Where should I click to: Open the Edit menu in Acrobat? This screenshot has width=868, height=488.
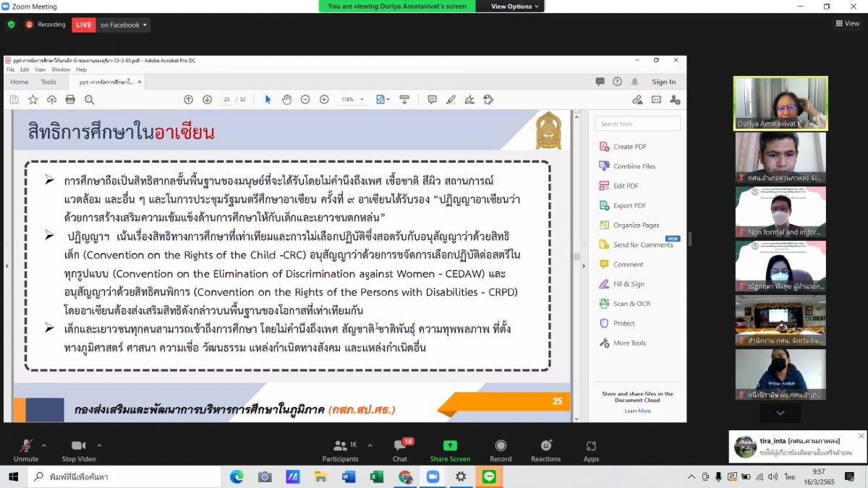25,70
